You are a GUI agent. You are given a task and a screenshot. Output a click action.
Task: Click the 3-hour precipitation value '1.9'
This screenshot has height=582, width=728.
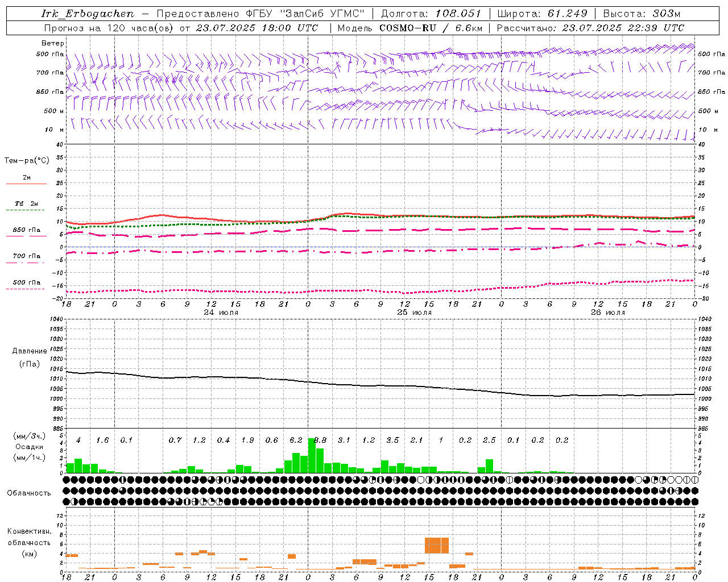point(247,440)
